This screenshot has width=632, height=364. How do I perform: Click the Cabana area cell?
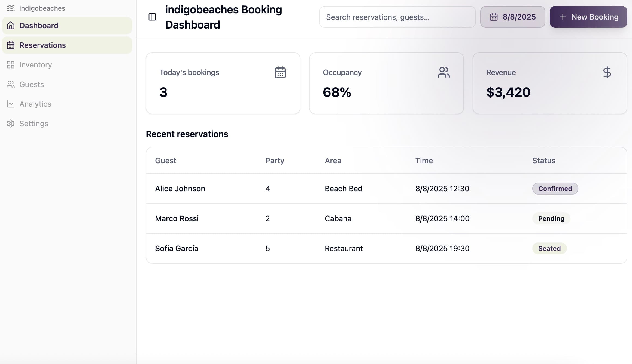point(338,218)
